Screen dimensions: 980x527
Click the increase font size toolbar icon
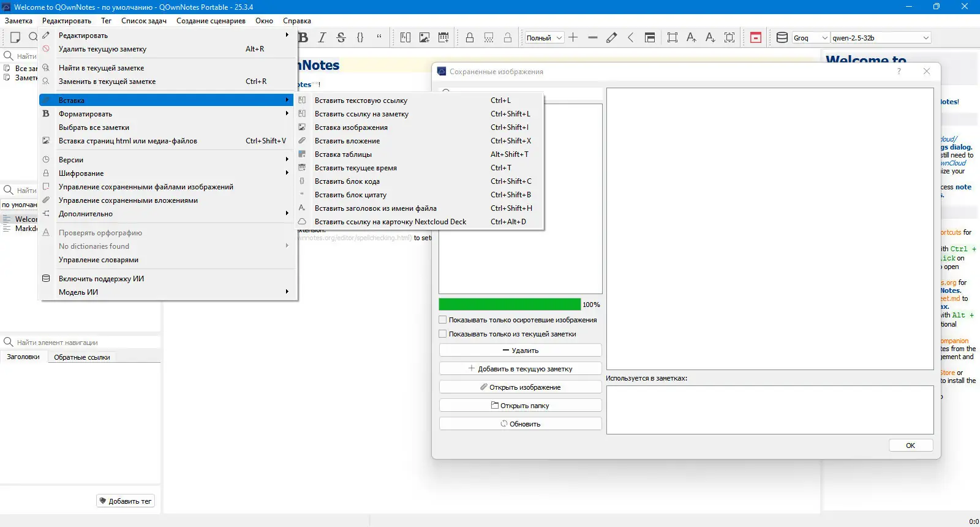pos(692,37)
